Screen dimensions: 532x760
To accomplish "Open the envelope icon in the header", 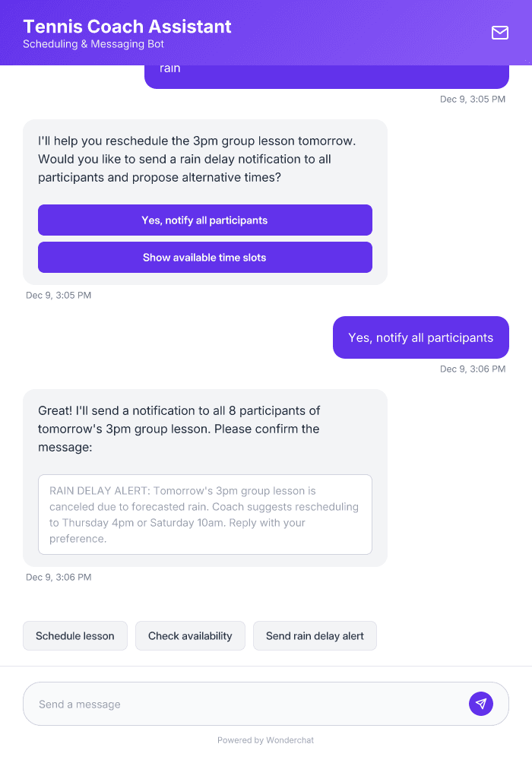I will pyautogui.click(x=500, y=33).
